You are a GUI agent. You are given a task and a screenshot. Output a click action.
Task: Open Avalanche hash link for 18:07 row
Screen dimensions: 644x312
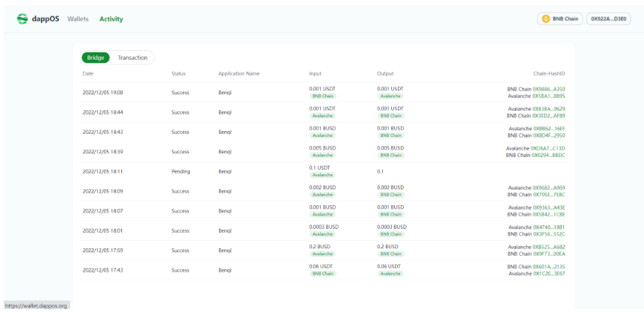tap(549, 207)
